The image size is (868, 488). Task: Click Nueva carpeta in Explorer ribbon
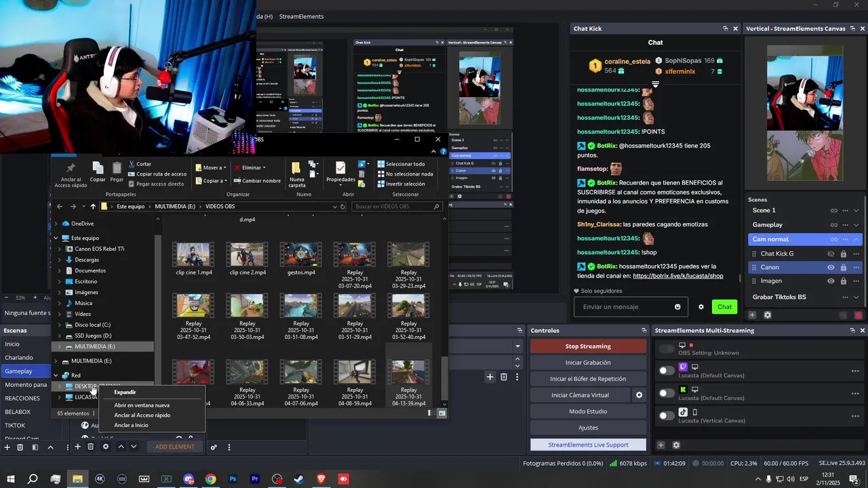(x=297, y=176)
